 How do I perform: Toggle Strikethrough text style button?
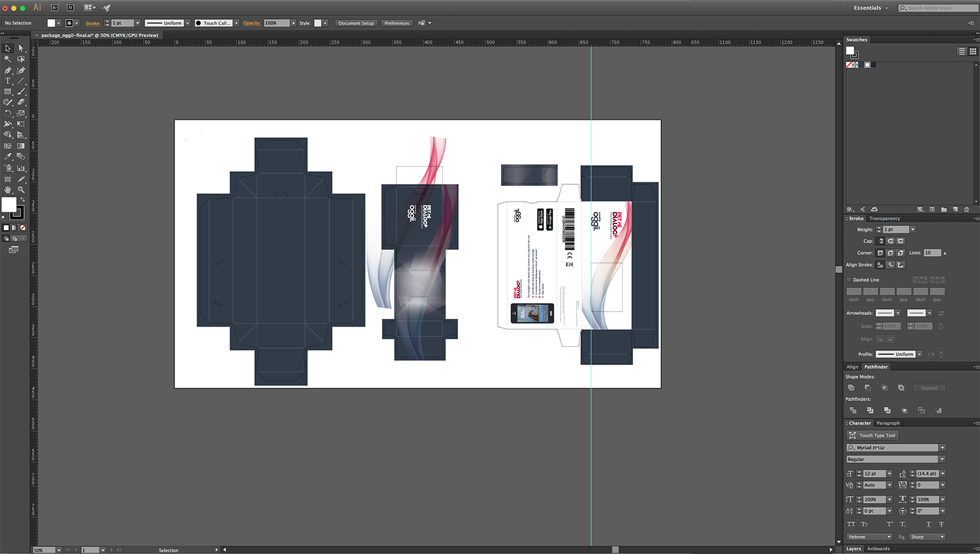coord(941,524)
